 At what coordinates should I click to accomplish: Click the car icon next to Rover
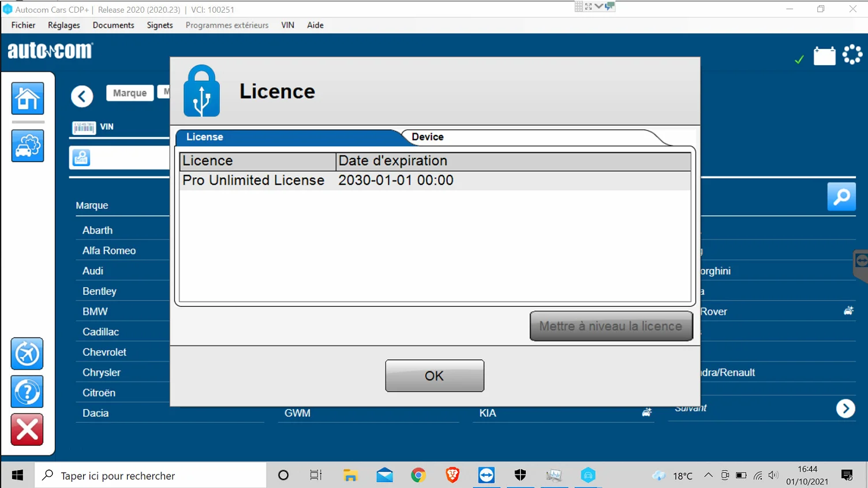(848, 311)
